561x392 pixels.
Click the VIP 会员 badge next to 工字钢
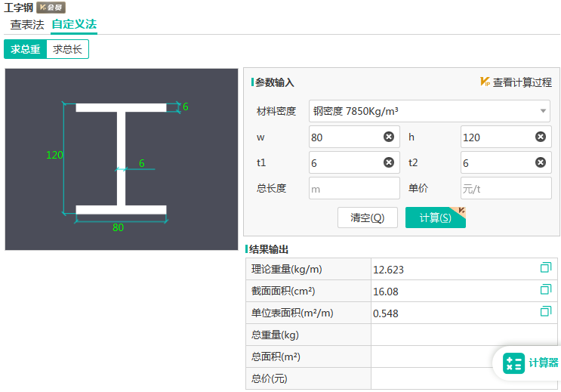tap(51, 7)
